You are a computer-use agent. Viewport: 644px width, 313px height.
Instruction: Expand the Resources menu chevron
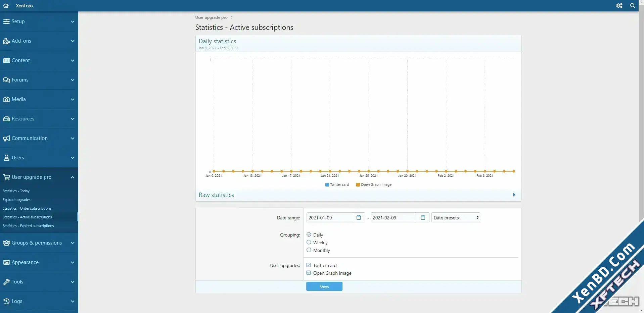click(73, 119)
